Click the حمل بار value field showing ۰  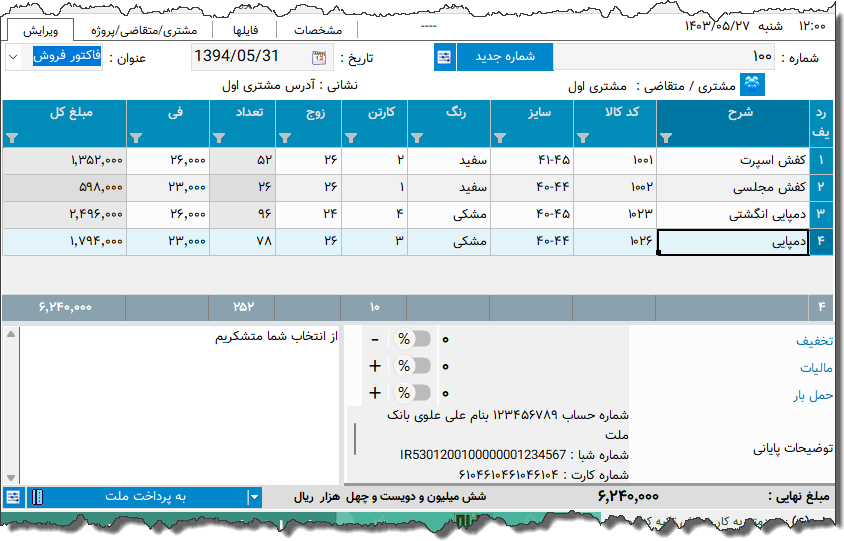click(x=533, y=394)
